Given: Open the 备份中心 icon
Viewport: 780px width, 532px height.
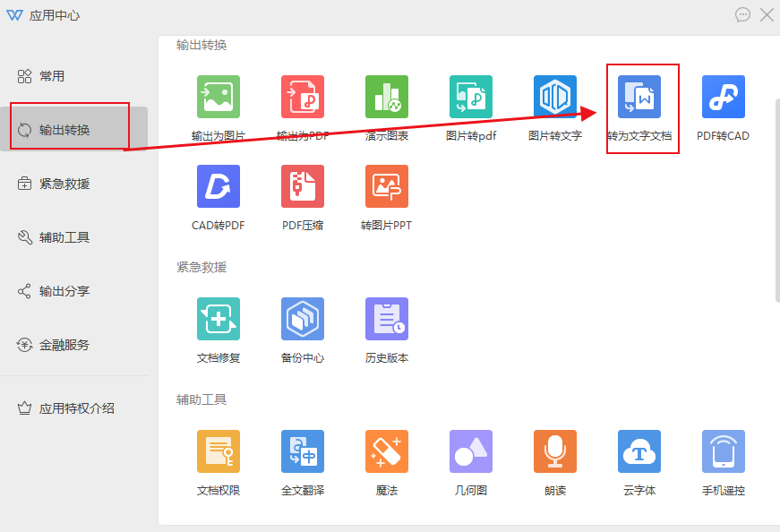Looking at the screenshot, I should pyautogui.click(x=303, y=319).
